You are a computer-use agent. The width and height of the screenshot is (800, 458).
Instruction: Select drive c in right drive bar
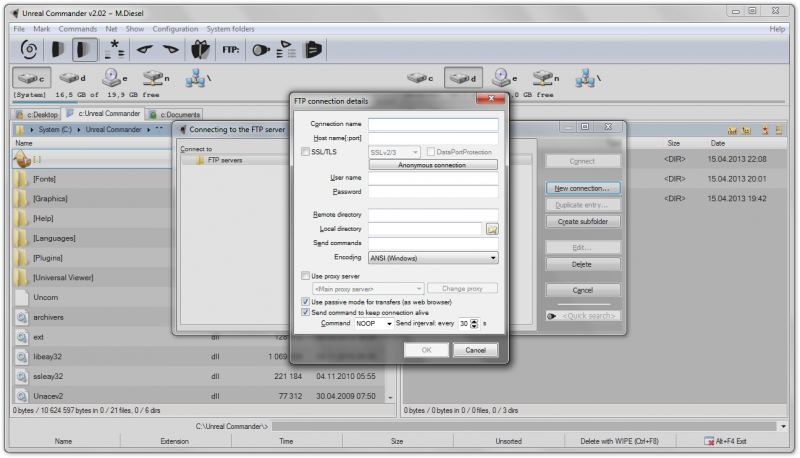coord(420,78)
